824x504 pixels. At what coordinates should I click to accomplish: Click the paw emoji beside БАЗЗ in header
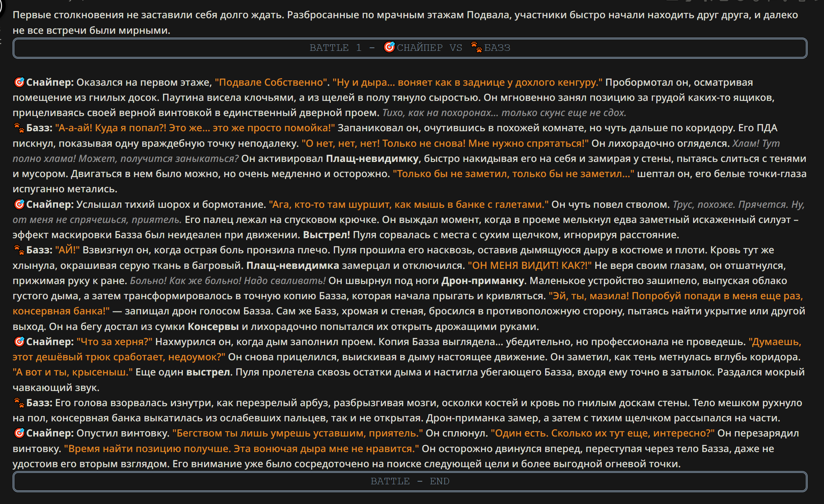(476, 47)
